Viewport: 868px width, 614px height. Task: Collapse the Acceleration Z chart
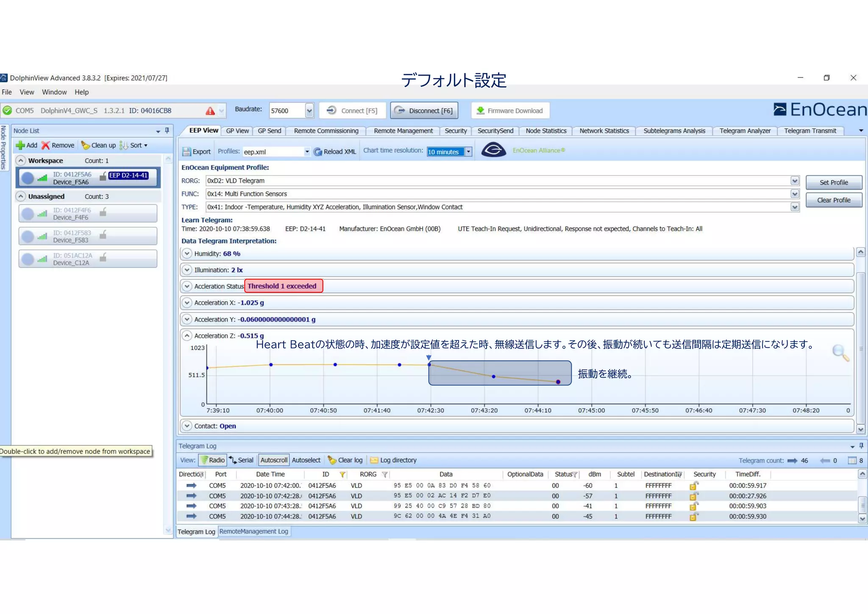click(x=187, y=336)
